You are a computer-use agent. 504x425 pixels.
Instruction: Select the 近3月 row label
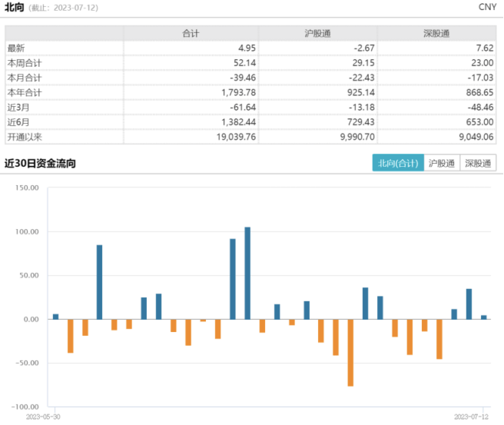[x=18, y=107]
